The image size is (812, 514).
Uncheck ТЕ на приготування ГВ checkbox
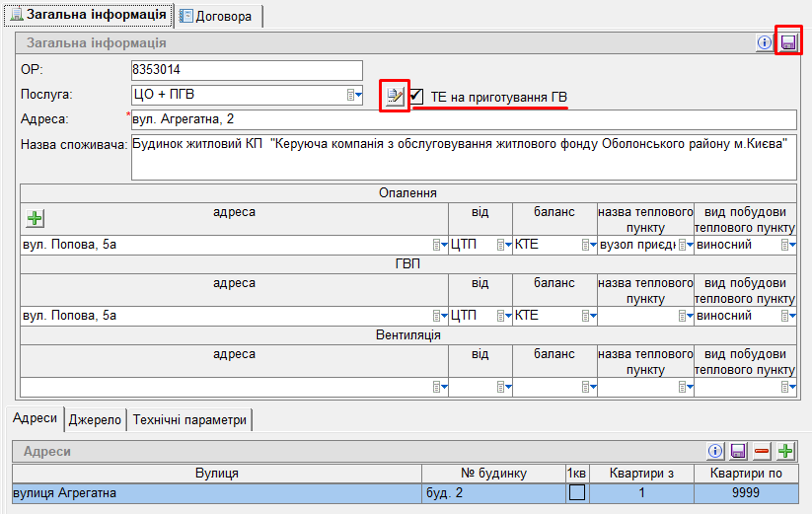coord(417,96)
